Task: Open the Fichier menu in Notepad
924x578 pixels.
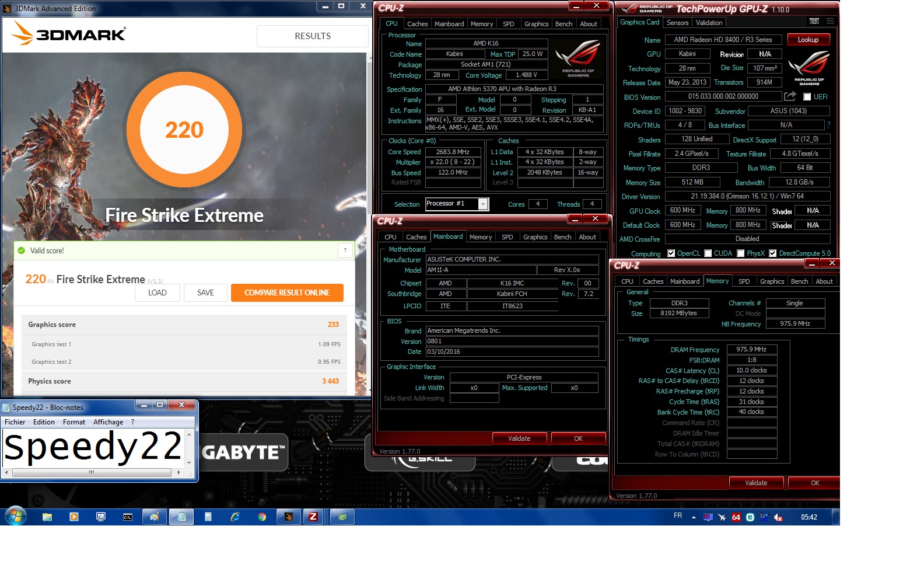Action: pyautogui.click(x=15, y=422)
